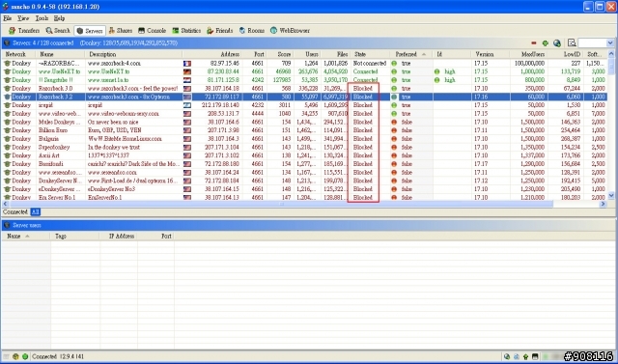618x364 pixels.
Task: Sort servers by Port column
Action: tap(254, 54)
